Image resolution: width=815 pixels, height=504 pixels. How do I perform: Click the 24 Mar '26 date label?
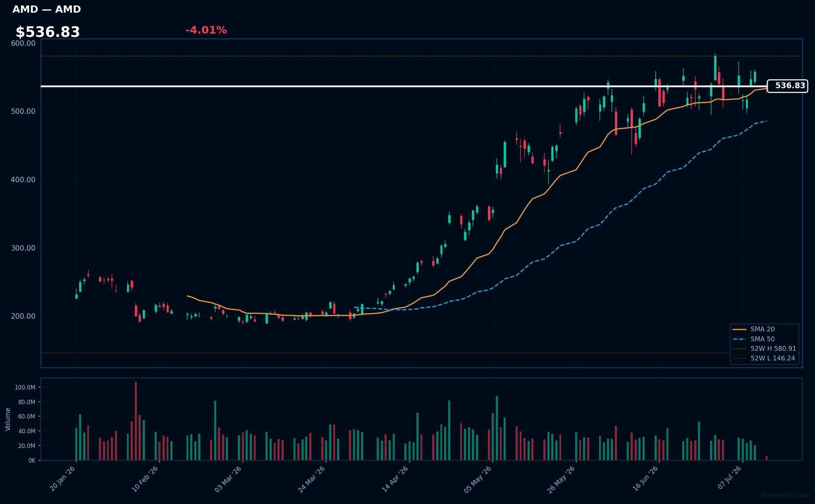click(311, 479)
